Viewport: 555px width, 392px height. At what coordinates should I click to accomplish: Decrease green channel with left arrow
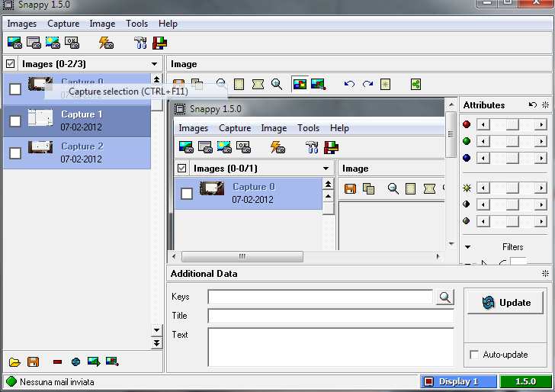point(483,141)
